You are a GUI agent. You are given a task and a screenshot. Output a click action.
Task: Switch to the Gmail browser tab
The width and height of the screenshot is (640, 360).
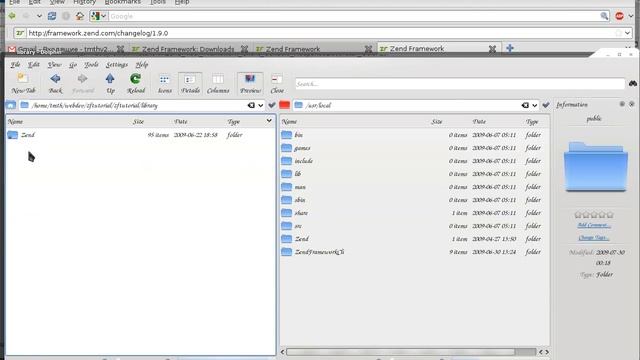click(65, 49)
